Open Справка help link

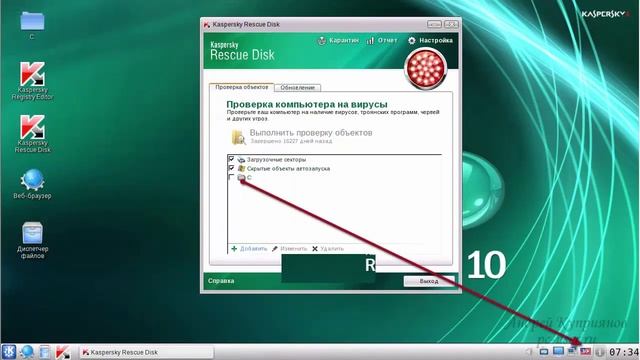pyautogui.click(x=221, y=281)
